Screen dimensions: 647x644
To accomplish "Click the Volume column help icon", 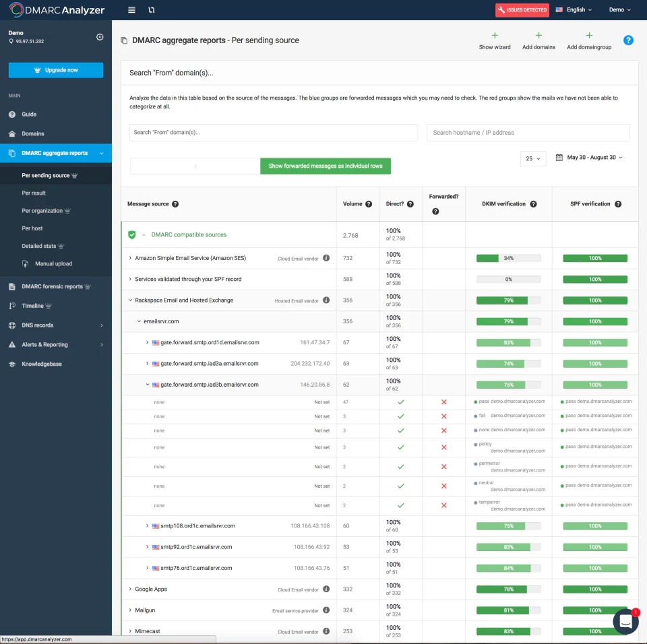I will pyautogui.click(x=369, y=204).
